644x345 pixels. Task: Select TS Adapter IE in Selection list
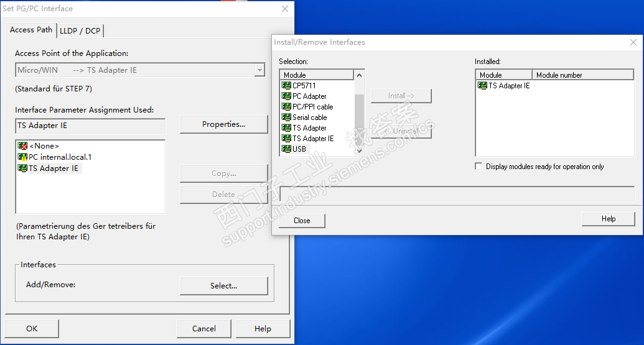point(313,139)
